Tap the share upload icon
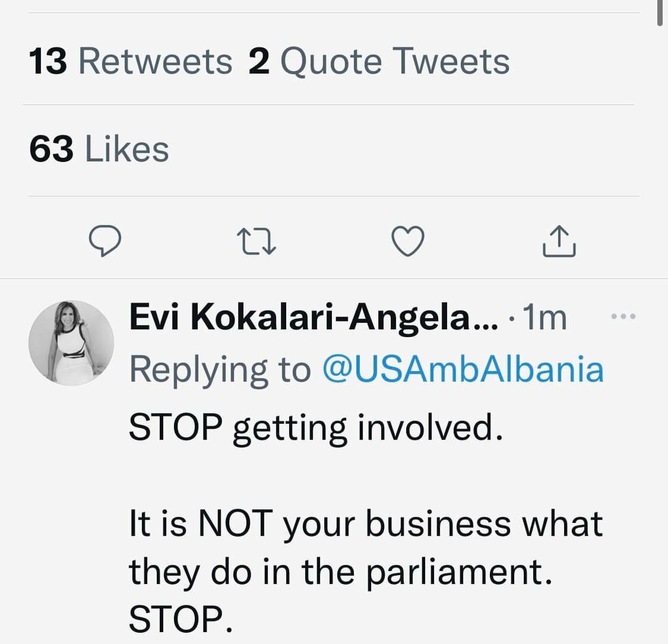Screen dimensions: 668x644 point(559,241)
